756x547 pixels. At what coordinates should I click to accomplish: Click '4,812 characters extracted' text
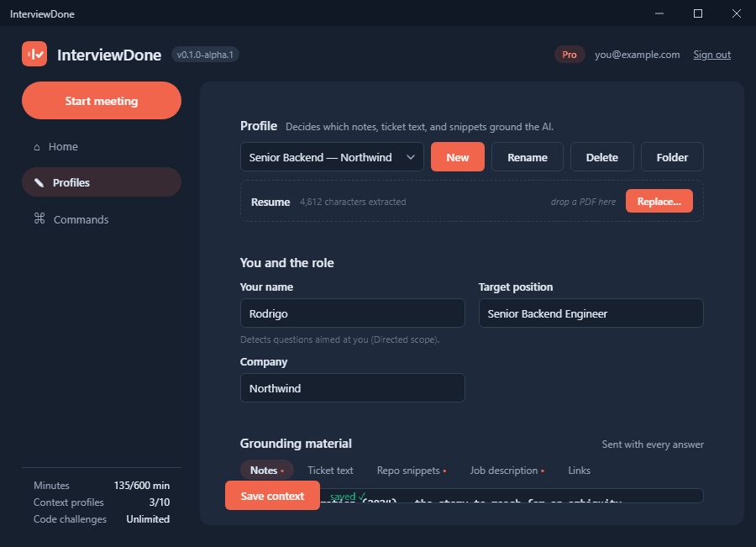(353, 202)
